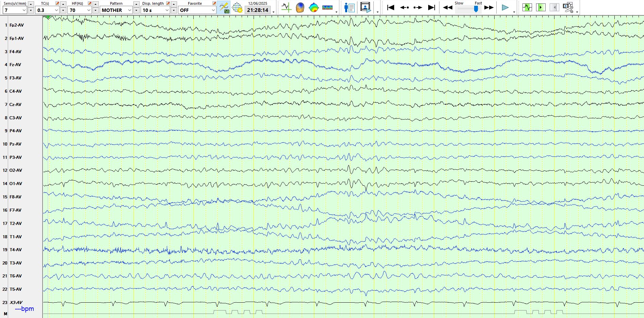Click the green next-event marker icon
This screenshot has width=644, height=318.
pyautogui.click(x=541, y=7)
